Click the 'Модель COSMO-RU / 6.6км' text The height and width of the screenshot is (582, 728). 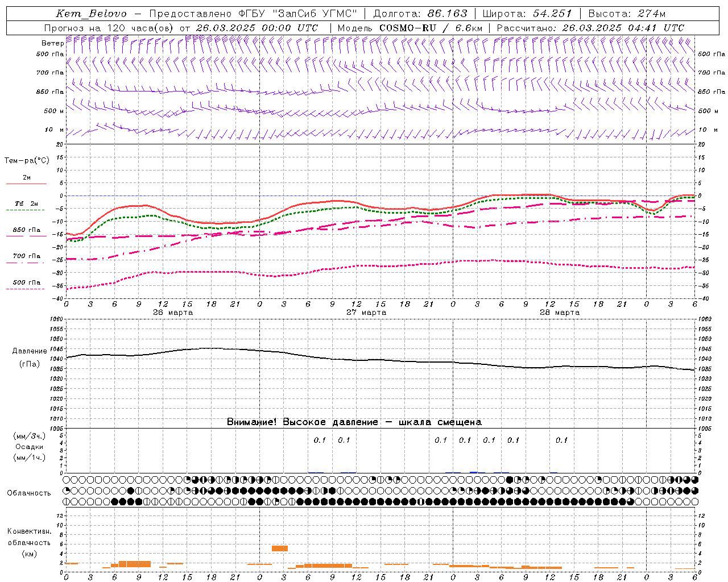pyautogui.click(x=410, y=28)
